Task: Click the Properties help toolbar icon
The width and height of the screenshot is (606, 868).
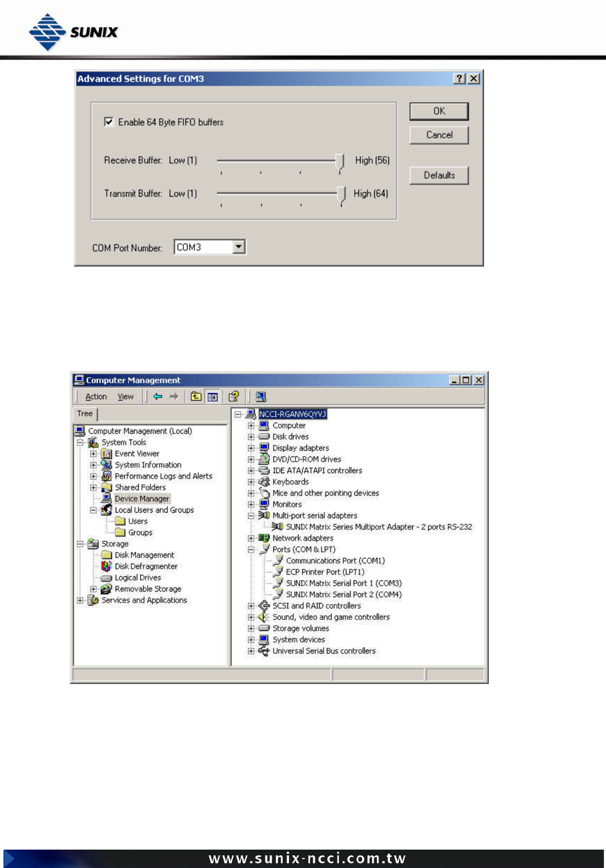Action: (x=234, y=396)
